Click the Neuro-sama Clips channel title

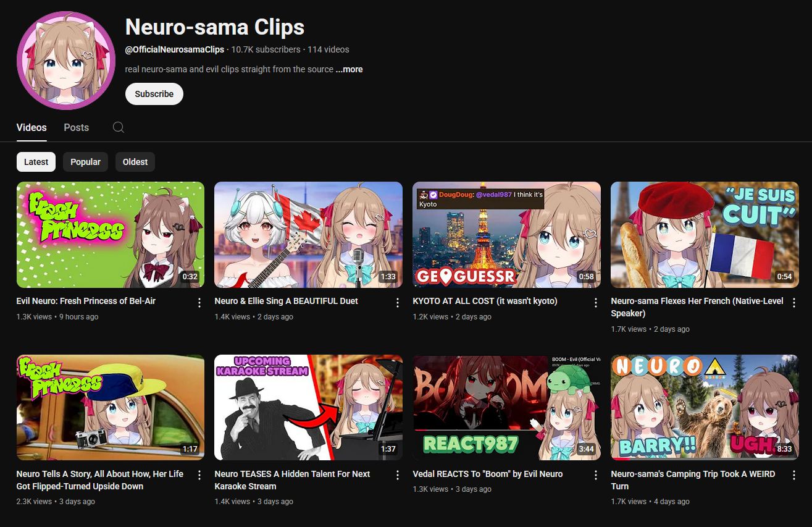(215, 27)
